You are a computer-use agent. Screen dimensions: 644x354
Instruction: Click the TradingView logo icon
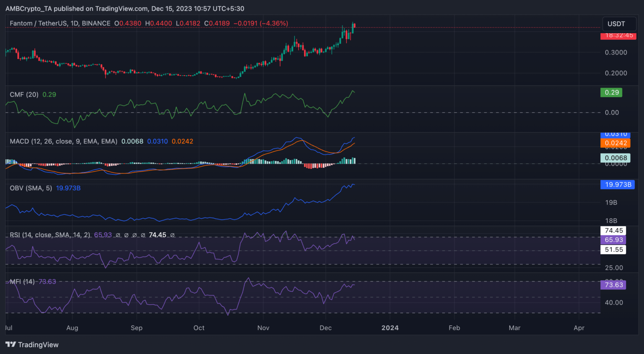point(10,344)
